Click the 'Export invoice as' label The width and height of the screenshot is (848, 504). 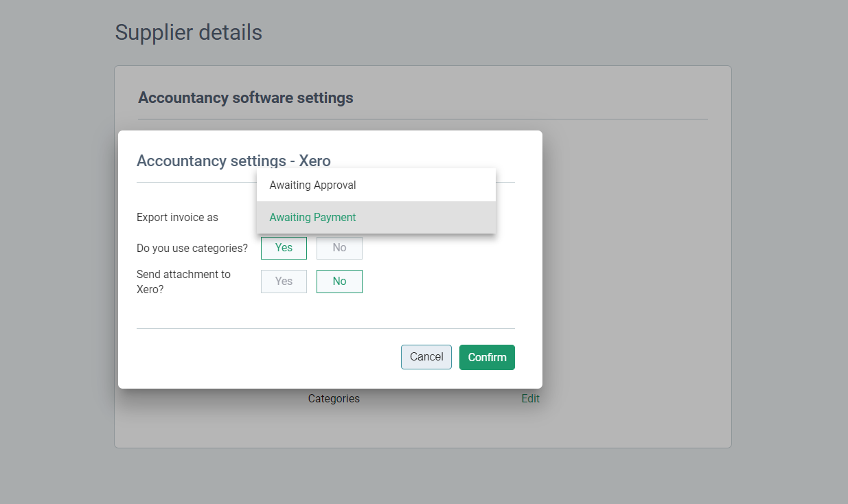pos(177,217)
